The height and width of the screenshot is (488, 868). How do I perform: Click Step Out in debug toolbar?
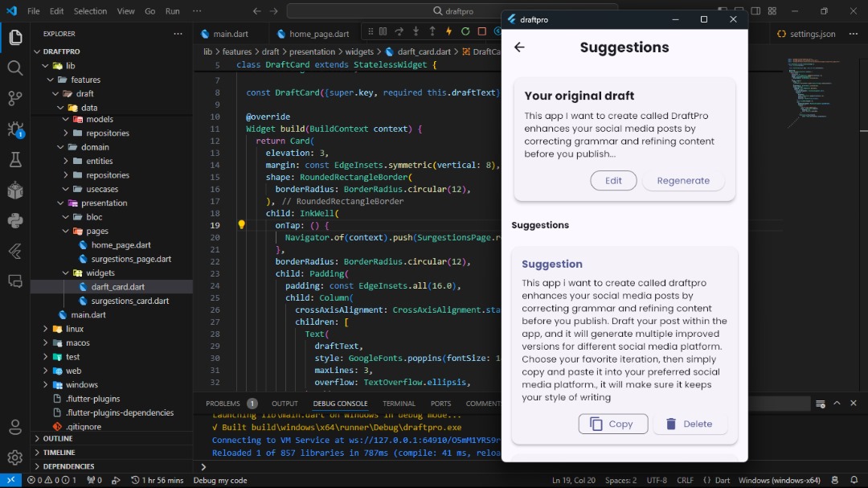[432, 31]
